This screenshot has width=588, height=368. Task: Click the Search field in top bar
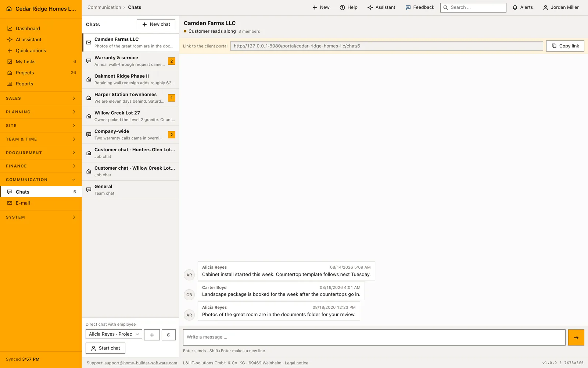(473, 7)
